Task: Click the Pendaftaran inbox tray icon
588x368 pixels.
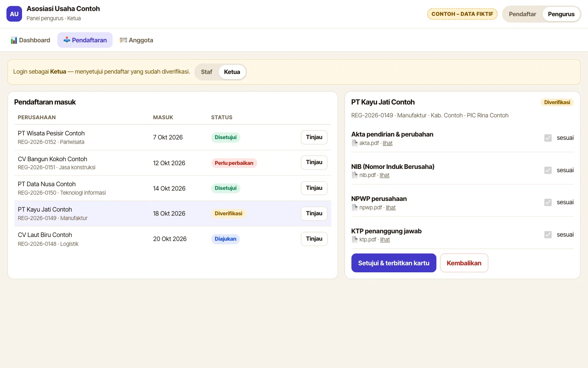Action: point(67,40)
